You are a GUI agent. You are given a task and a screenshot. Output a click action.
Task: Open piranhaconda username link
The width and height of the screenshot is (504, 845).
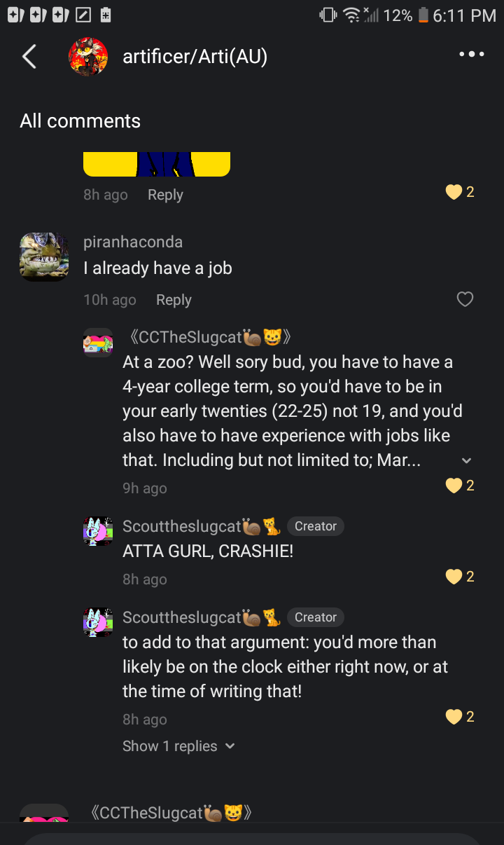[x=133, y=242]
